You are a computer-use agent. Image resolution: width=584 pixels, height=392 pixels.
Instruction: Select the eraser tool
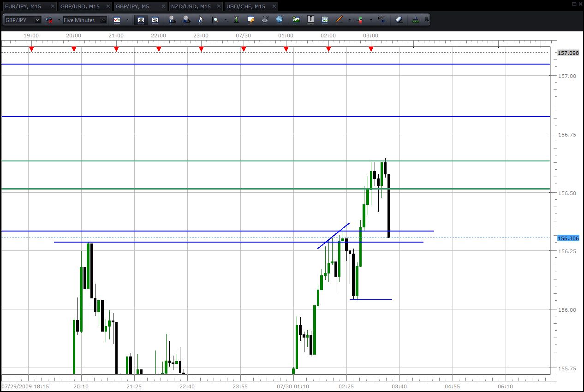(399, 20)
